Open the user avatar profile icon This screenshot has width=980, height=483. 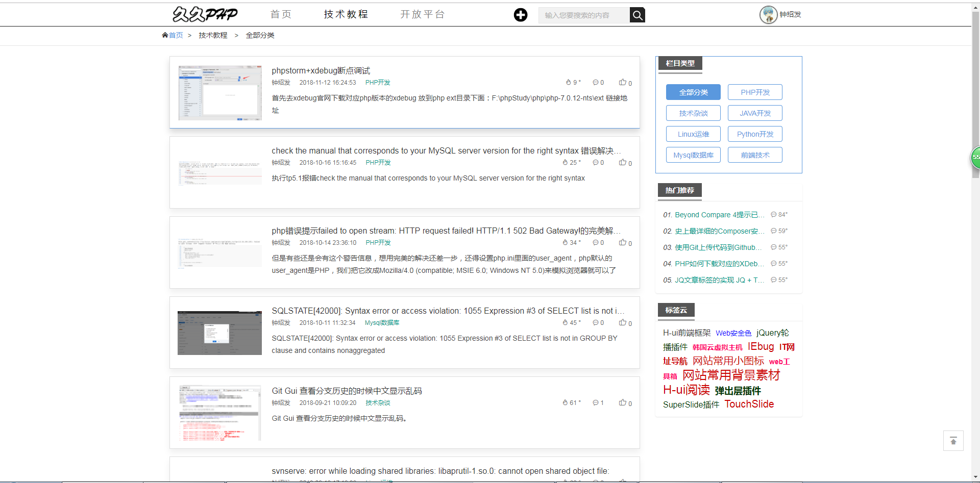(x=768, y=15)
